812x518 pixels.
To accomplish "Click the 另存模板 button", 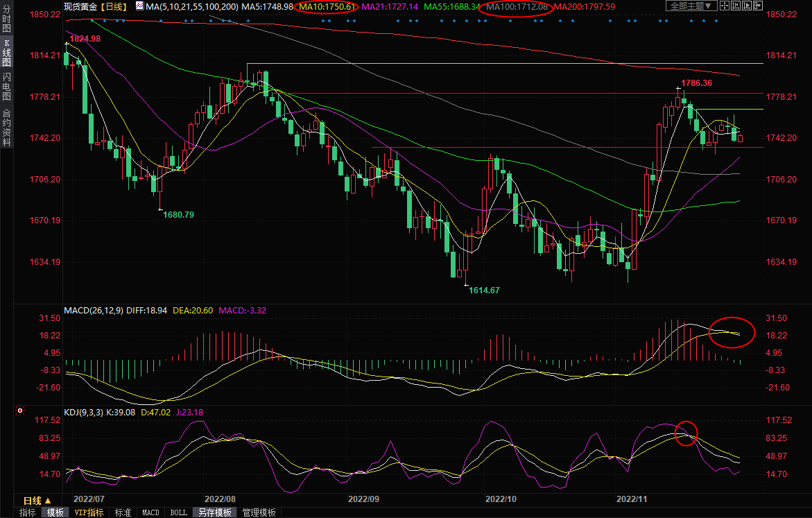I will point(214,512).
